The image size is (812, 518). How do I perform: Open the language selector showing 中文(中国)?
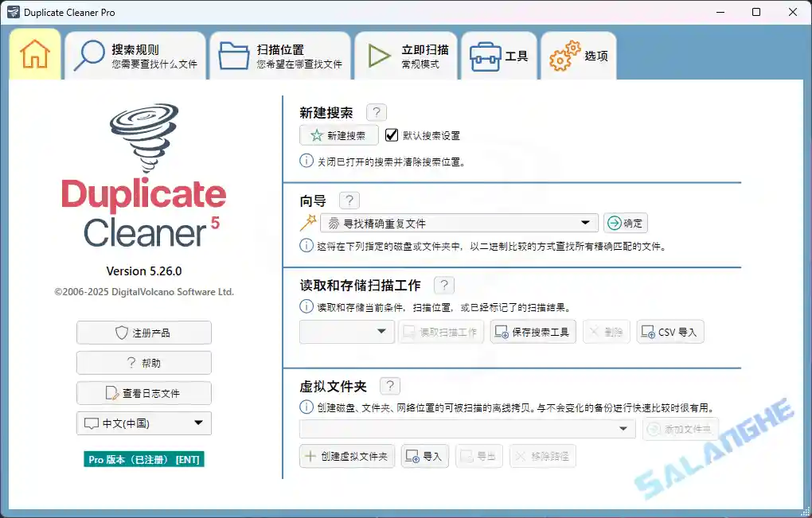coord(143,423)
